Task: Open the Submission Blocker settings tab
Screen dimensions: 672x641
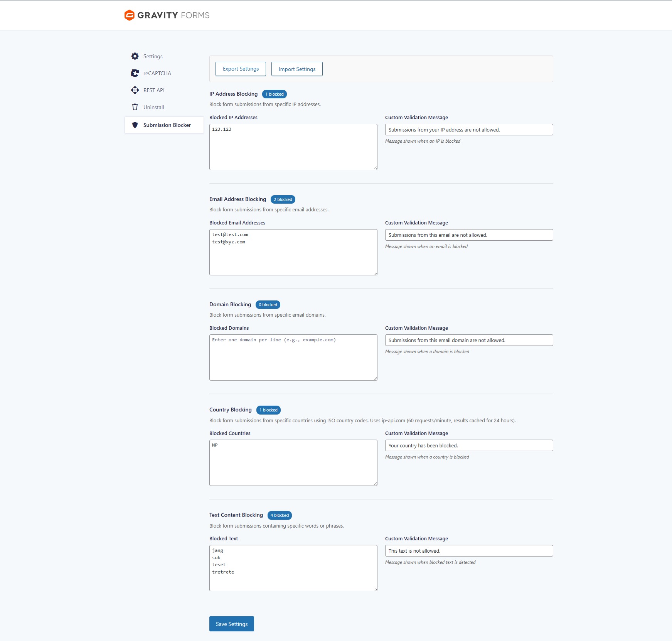Action: point(167,125)
